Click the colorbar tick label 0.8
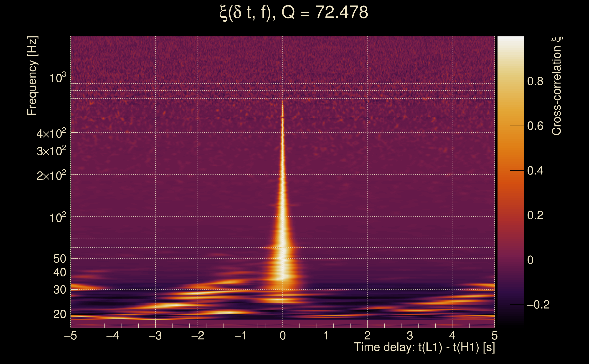 pos(535,81)
